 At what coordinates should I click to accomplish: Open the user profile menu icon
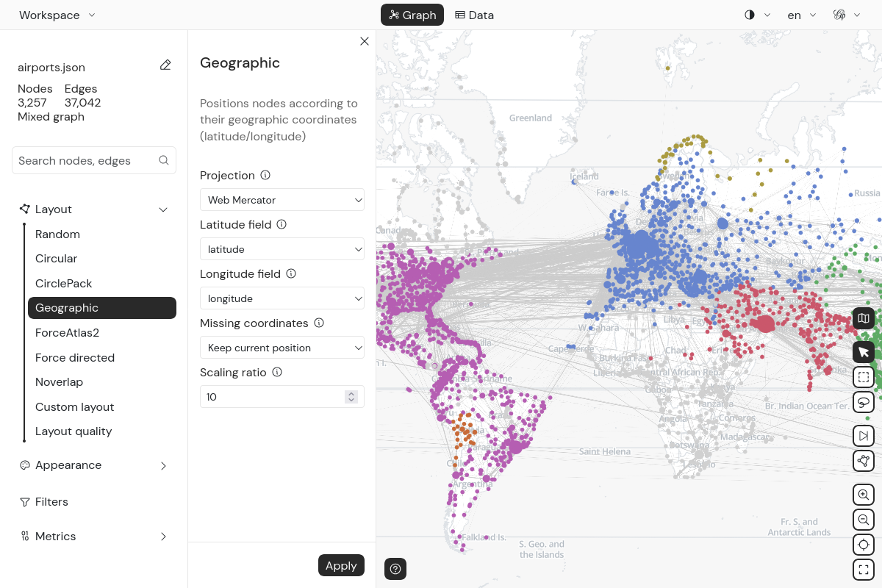[x=839, y=15]
